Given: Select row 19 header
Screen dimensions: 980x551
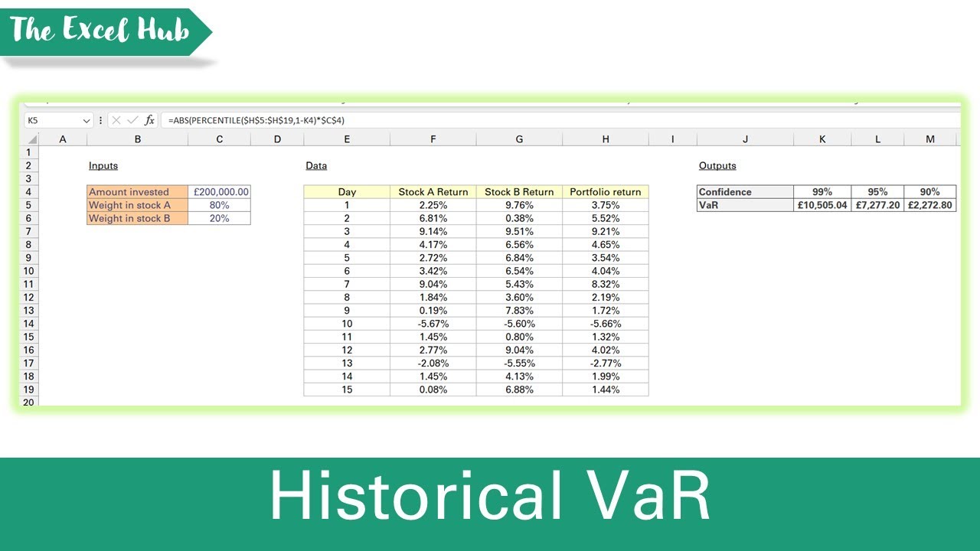Looking at the screenshot, I should 29,390.
